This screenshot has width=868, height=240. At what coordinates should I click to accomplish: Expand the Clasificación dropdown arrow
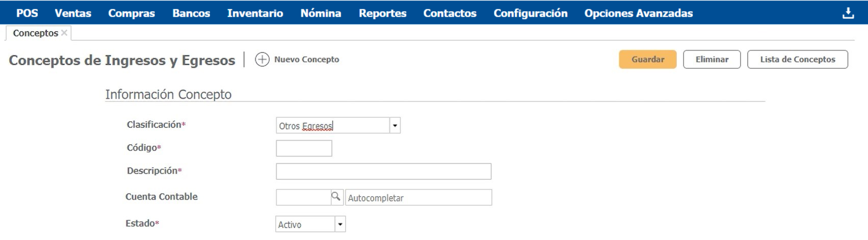pyautogui.click(x=394, y=125)
